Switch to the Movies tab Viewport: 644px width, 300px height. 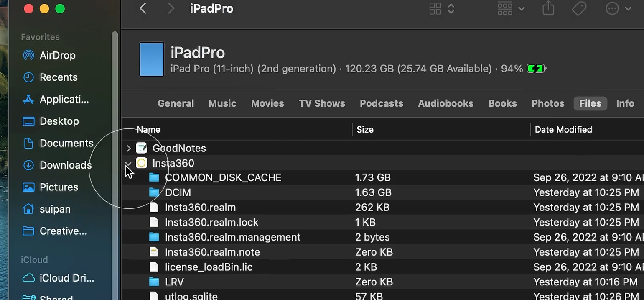pyautogui.click(x=267, y=103)
